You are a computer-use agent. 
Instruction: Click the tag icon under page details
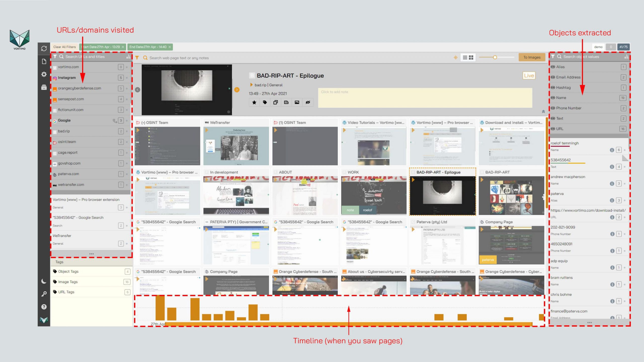pyautogui.click(x=265, y=102)
